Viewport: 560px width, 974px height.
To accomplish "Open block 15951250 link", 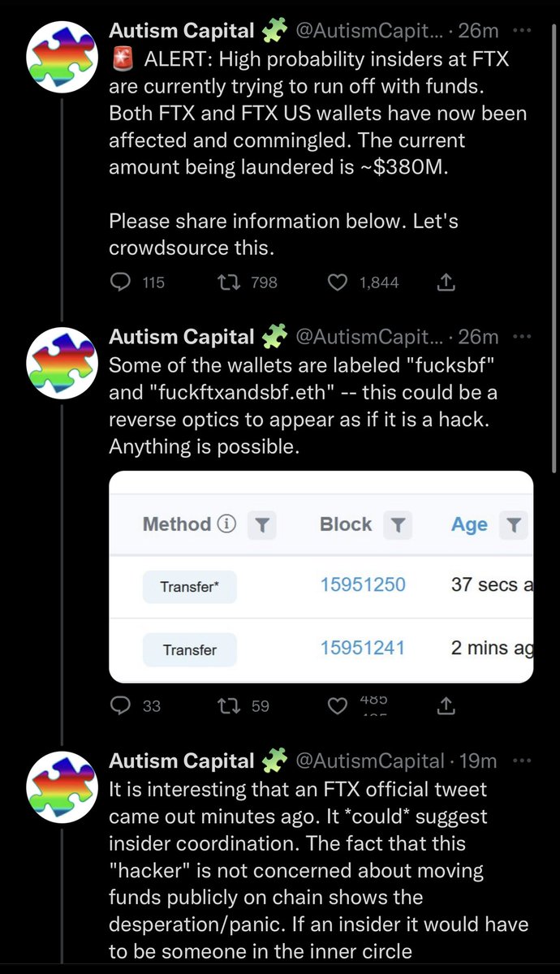I will pos(363,585).
